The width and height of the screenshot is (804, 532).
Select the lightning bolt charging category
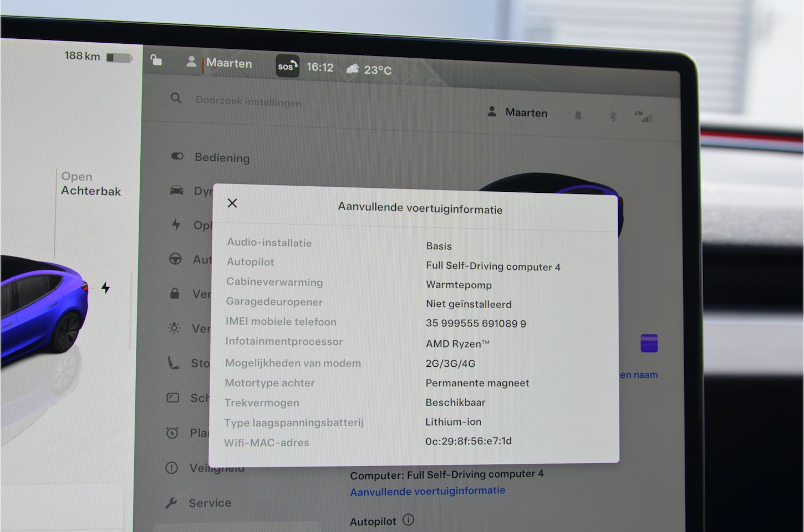tap(176, 224)
